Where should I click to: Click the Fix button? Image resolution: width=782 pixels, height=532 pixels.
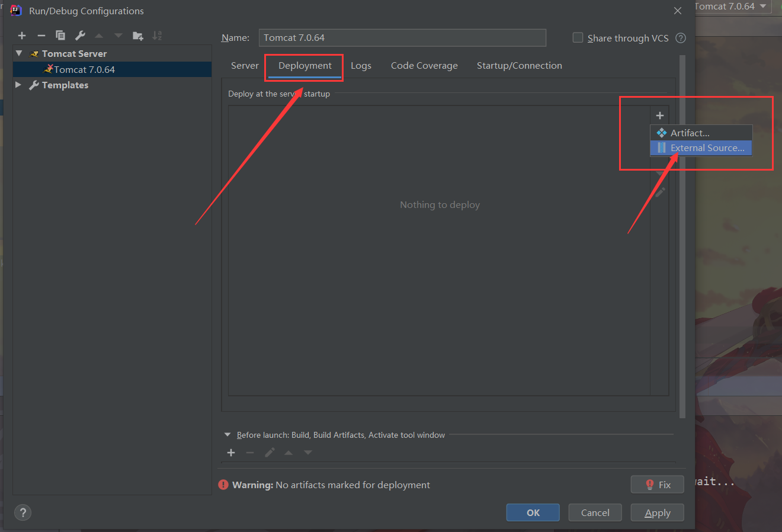[658, 485]
